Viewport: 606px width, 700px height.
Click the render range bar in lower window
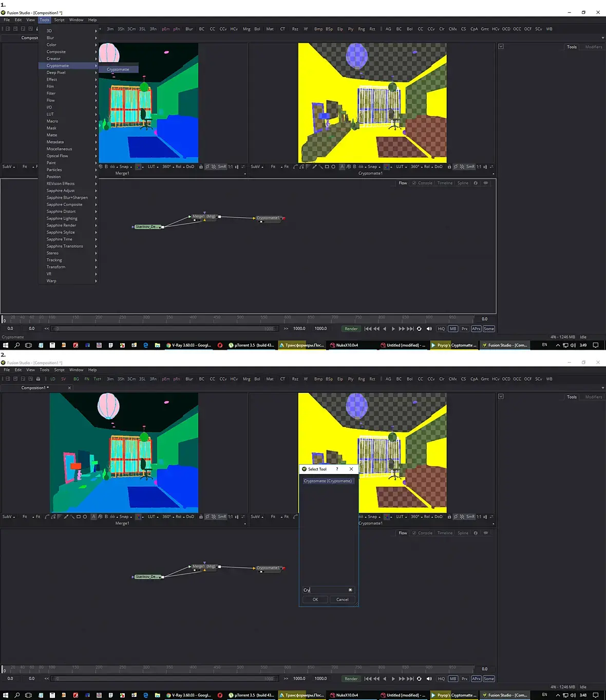point(164,678)
